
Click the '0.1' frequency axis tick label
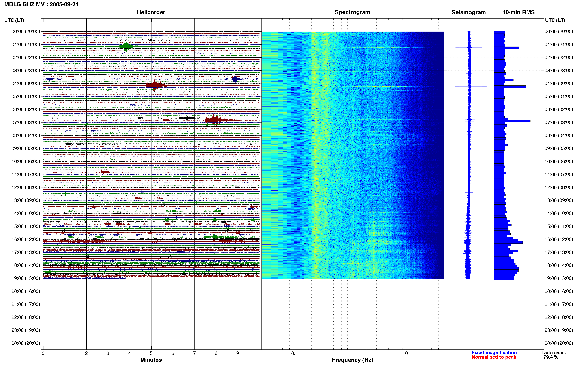(295, 353)
